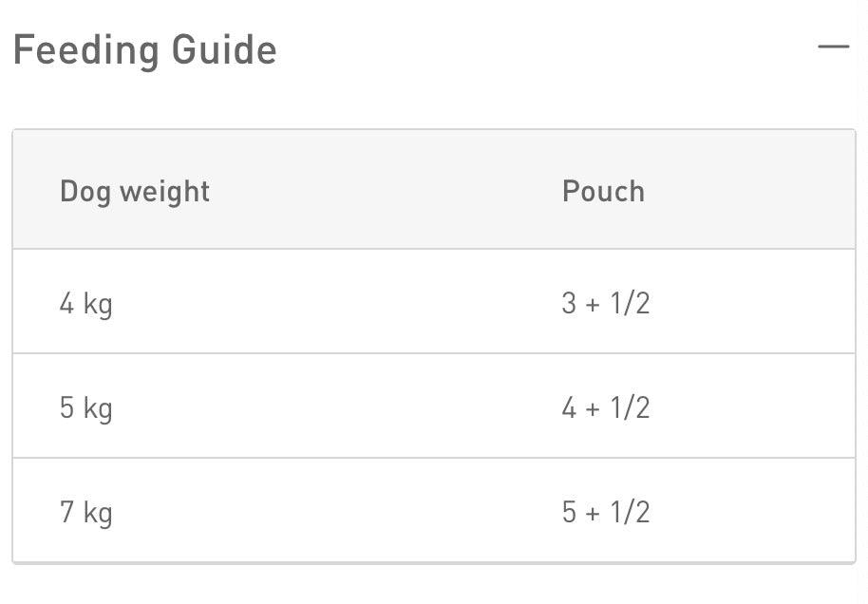The width and height of the screenshot is (868, 604).
Task: Click the 3 + 1/2 pouch value
Action: 606,303
